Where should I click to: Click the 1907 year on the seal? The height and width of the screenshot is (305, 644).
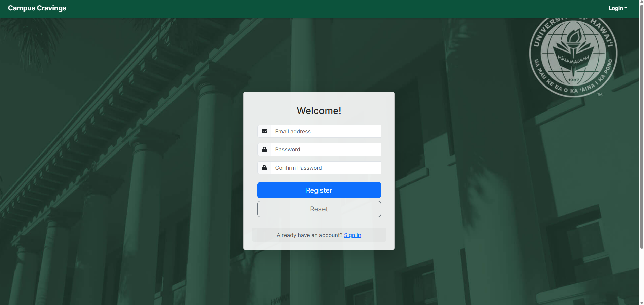pyautogui.click(x=574, y=80)
